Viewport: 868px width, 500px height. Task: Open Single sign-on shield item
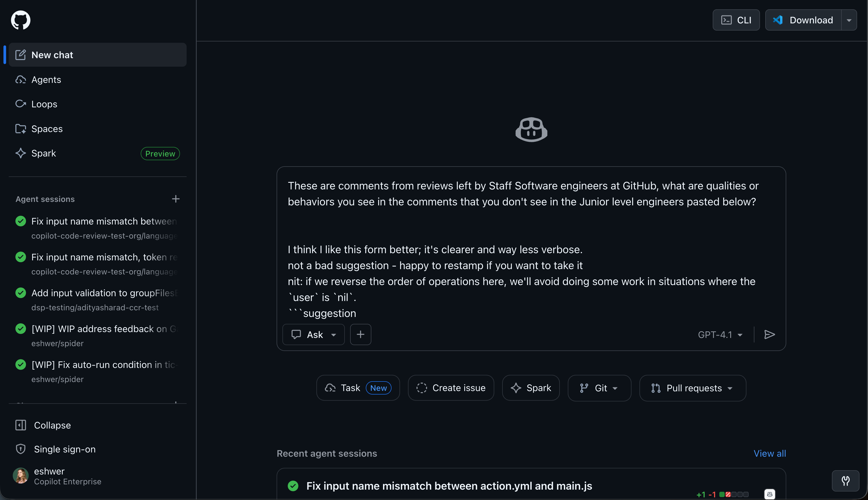65,449
